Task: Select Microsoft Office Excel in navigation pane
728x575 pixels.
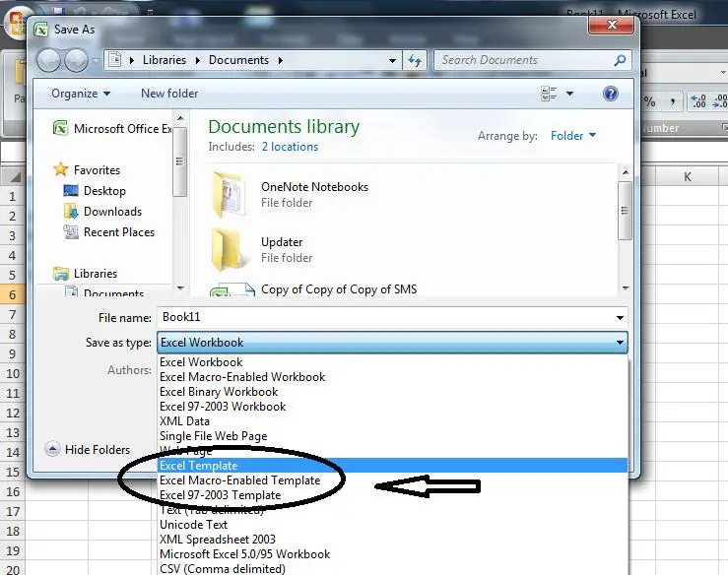Action: pos(112,129)
